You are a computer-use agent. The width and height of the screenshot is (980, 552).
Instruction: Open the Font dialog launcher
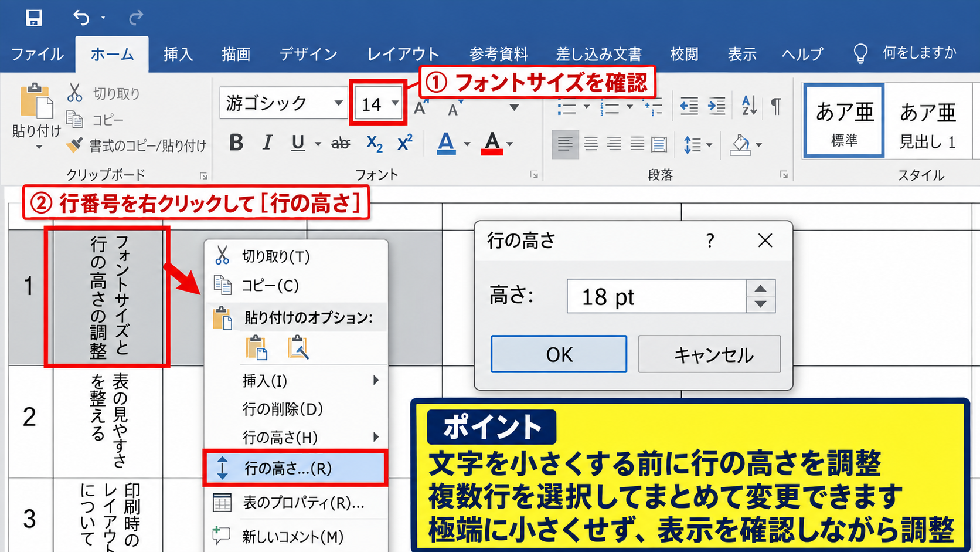[x=534, y=175]
